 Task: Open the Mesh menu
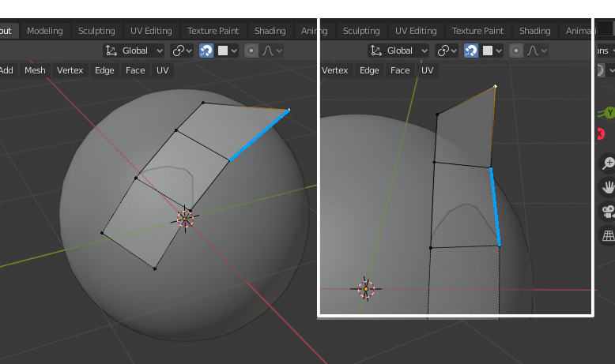click(35, 70)
